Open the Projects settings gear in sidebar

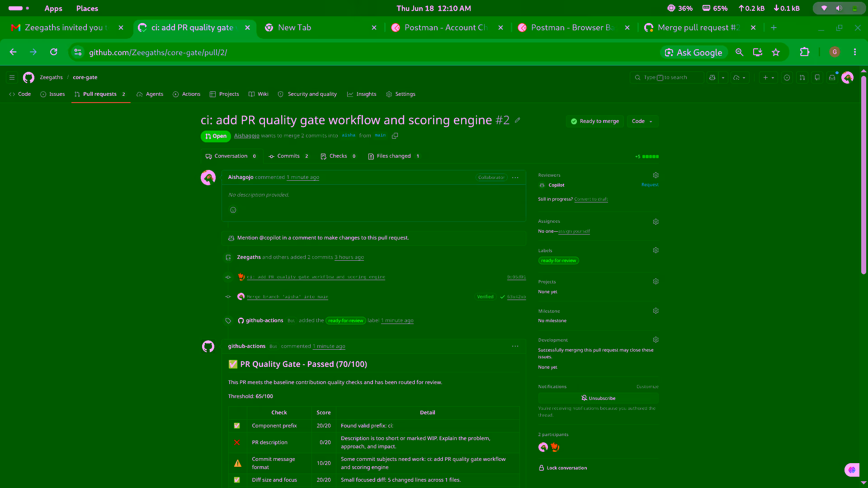[x=656, y=282]
